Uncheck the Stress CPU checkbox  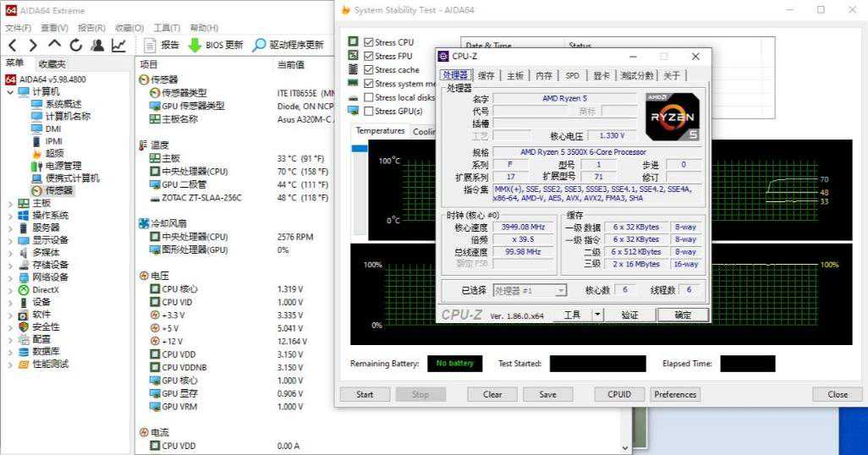[369, 42]
